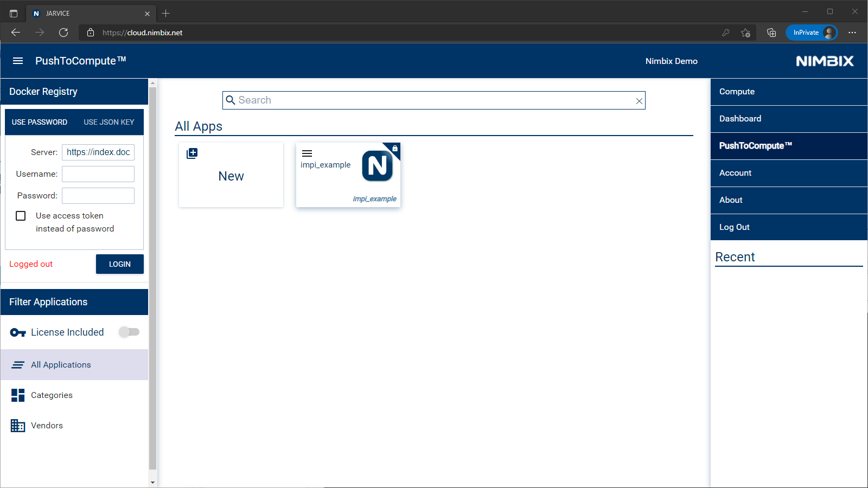Open Dashboard from the right menu

(x=789, y=119)
